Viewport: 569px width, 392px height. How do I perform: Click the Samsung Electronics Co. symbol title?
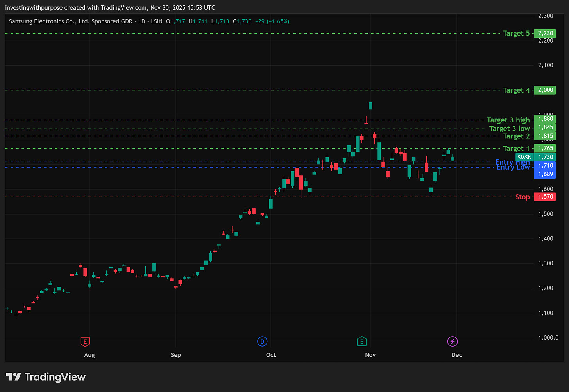pos(71,21)
